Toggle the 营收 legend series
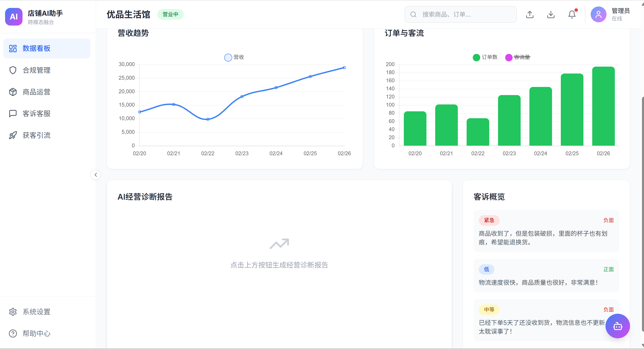The image size is (644, 349). coord(234,57)
